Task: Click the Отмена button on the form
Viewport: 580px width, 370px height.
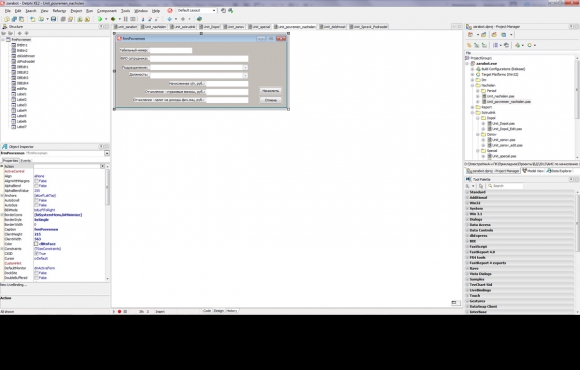Action: click(270, 100)
